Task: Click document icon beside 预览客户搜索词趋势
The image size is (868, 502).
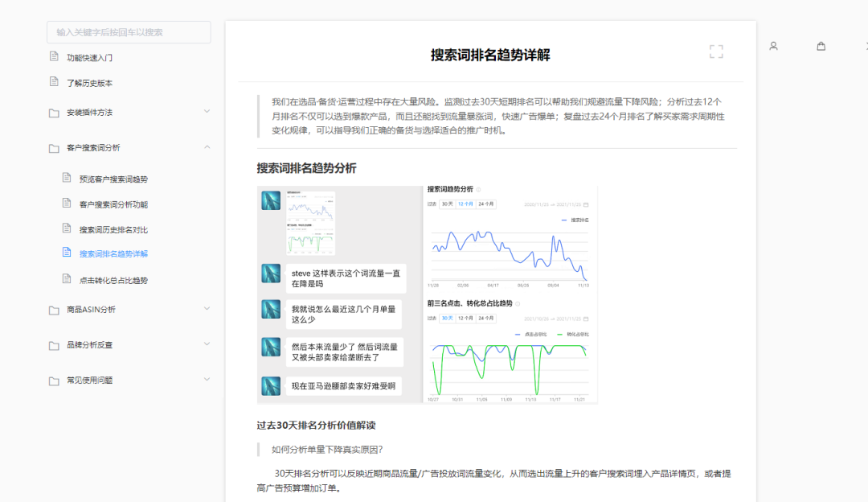Action: tap(67, 178)
